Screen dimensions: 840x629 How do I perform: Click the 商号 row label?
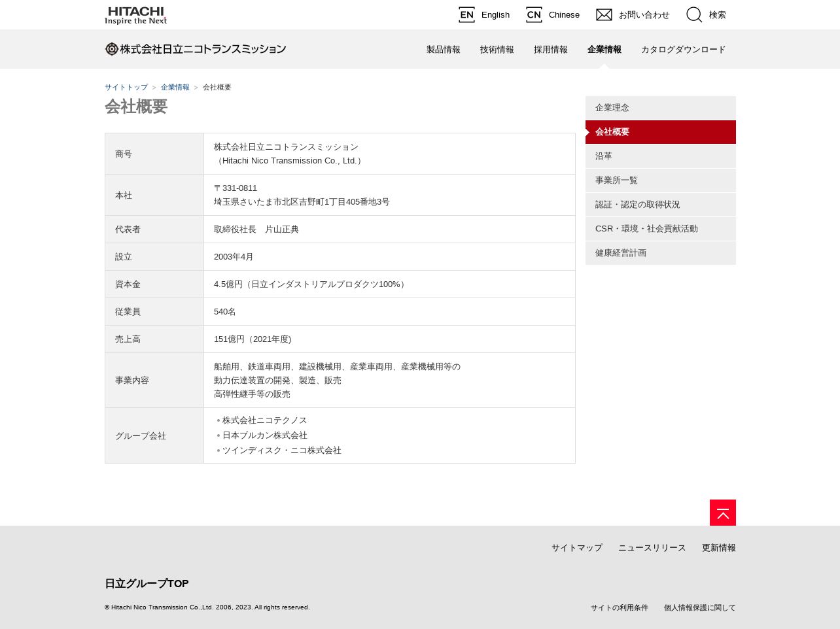pyautogui.click(x=124, y=154)
